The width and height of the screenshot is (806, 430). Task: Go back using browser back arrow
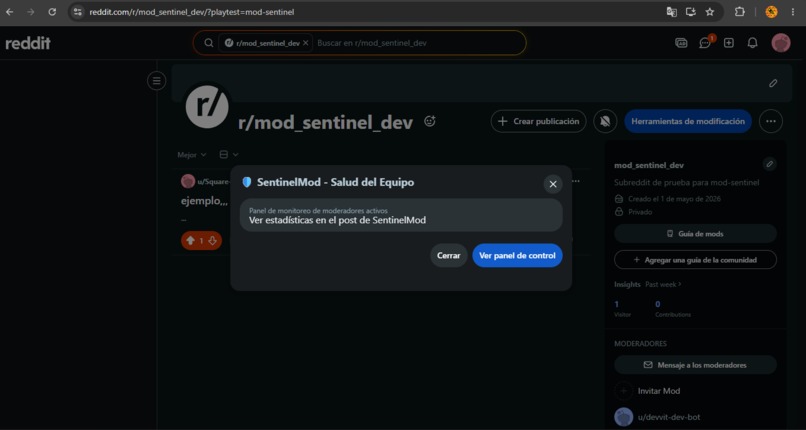9,12
